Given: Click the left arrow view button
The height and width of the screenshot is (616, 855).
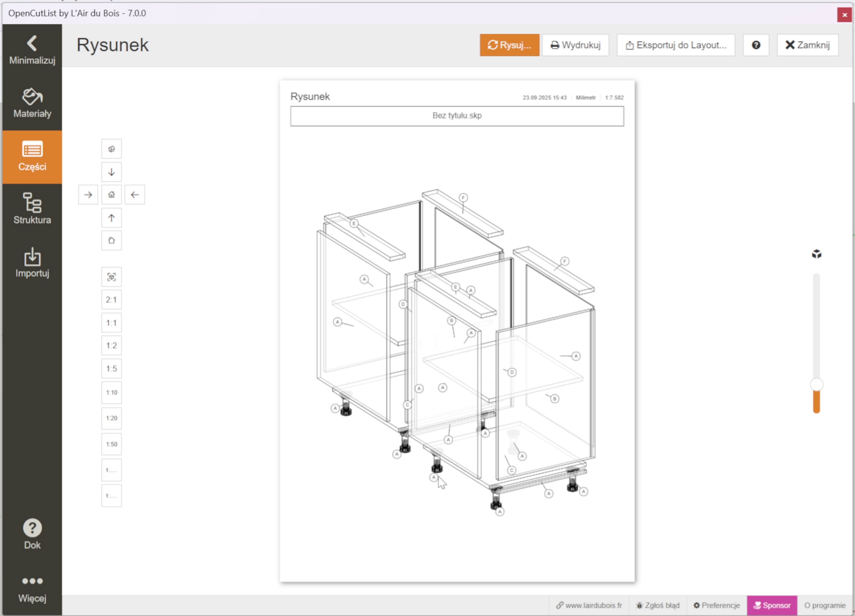Looking at the screenshot, I should tap(135, 195).
